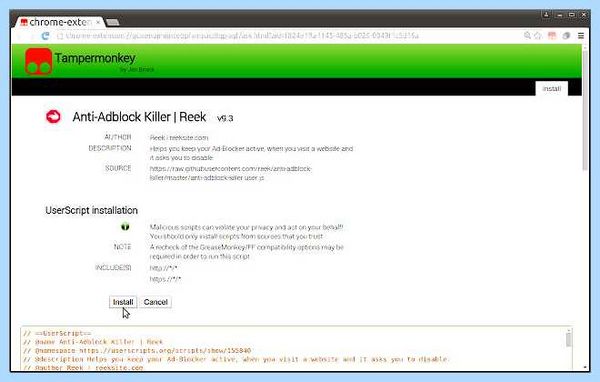Image resolution: width=600 pixels, height=382 pixels.
Task: Click the 'DESCRIPTION' field label
Action: (x=110, y=148)
